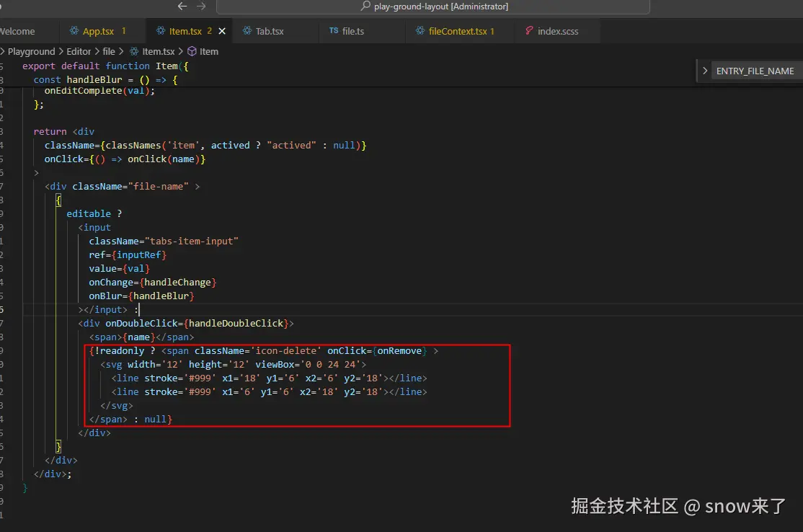803x532 pixels.
Task: Click the closing '</svg>' tag
Action: (x=116, y=406)
